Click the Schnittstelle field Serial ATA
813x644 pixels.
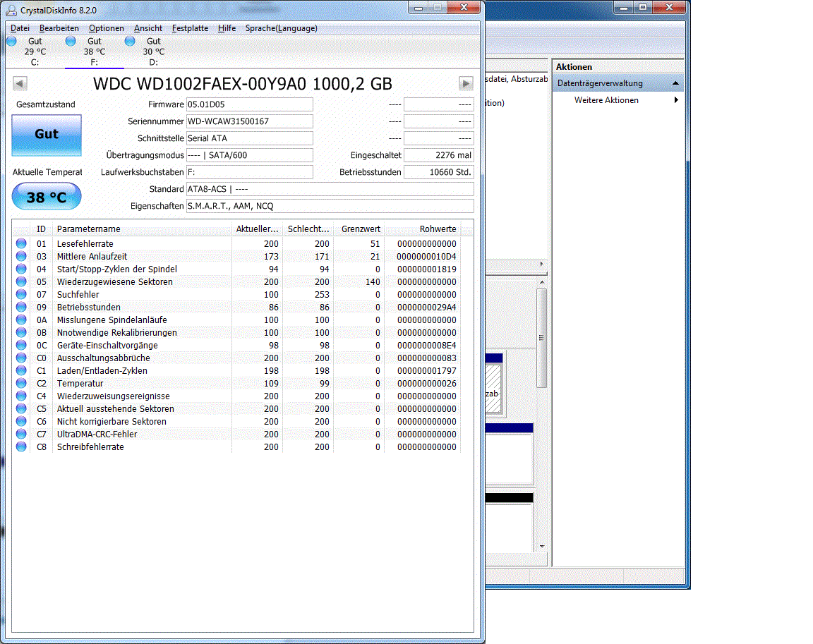(x=249, y=138)
